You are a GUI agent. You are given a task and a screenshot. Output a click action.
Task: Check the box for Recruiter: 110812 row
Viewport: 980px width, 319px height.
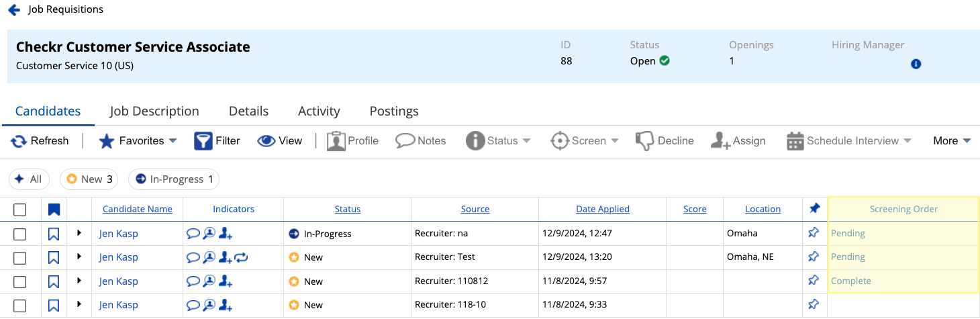(x=20, y=281)
